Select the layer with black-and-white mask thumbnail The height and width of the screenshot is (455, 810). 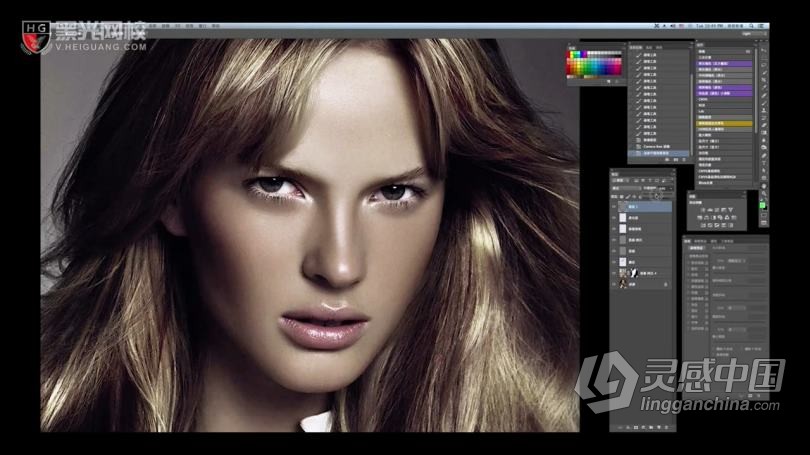click(x=643, y=273)
